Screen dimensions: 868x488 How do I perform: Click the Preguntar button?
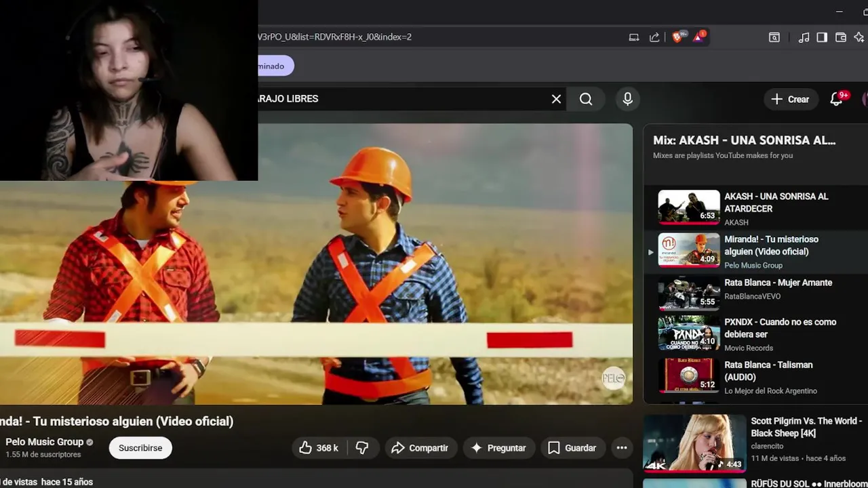[x=498, y=448]
